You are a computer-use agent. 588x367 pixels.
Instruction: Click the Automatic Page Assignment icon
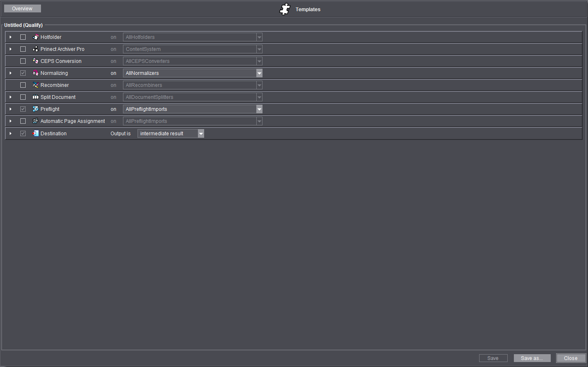[36, 121]
